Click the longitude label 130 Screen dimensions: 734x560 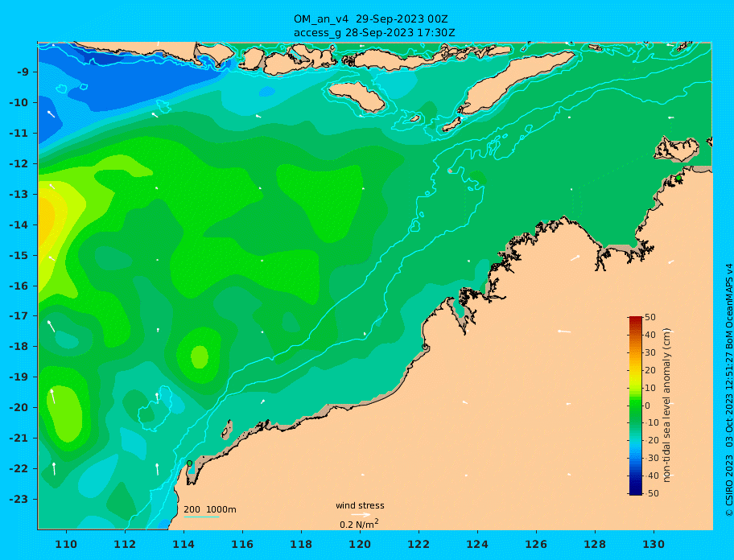[x=654, y=544]
